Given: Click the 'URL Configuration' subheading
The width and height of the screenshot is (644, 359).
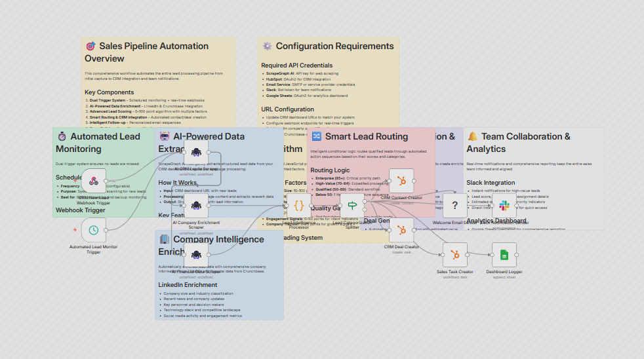Looking at the screenshot, I should pos(287,109).
